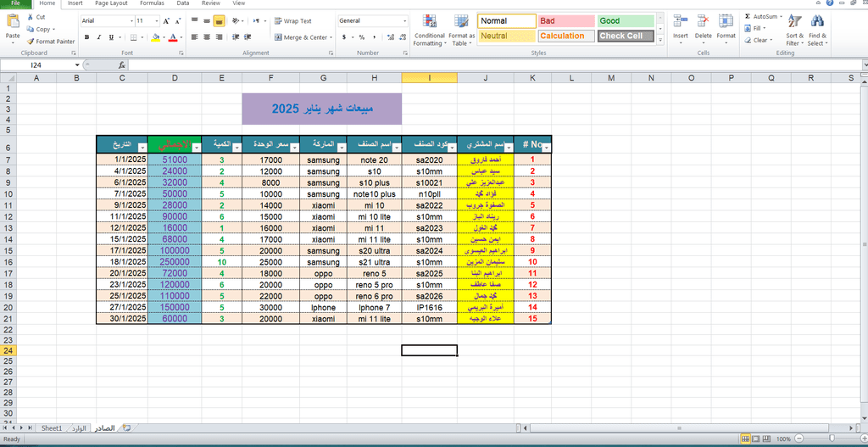Click the Insert Function fx icon
868x447 pixels.
(122, 65)
